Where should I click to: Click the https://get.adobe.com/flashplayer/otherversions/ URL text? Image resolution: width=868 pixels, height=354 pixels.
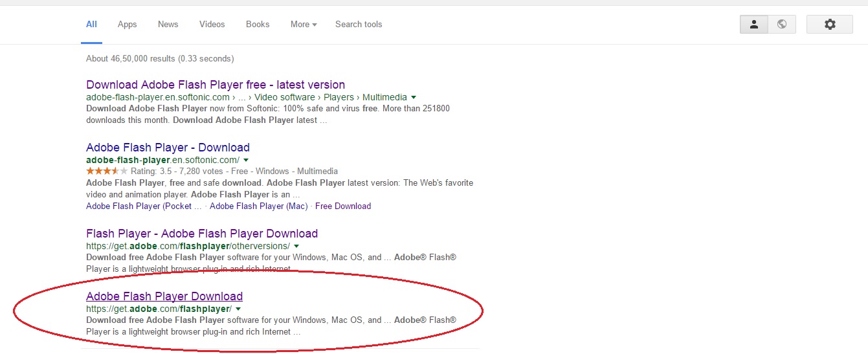point(188,247)
